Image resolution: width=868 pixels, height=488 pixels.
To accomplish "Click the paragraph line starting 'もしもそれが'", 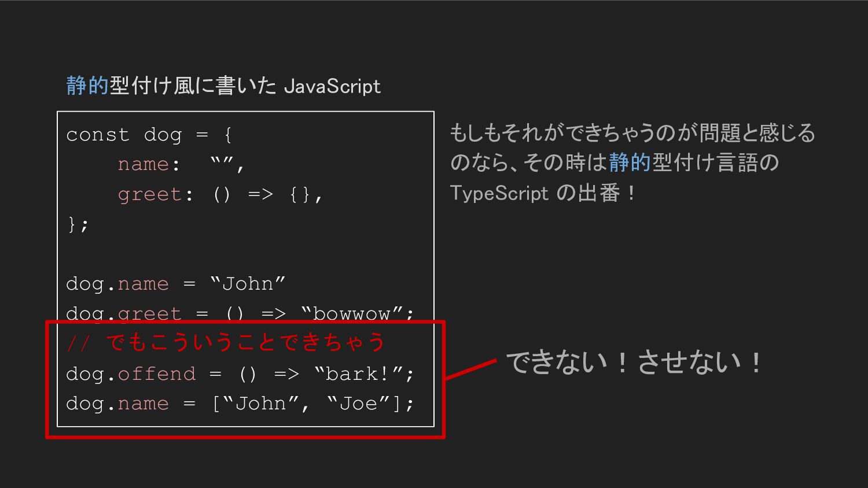I will click(632, 133).
